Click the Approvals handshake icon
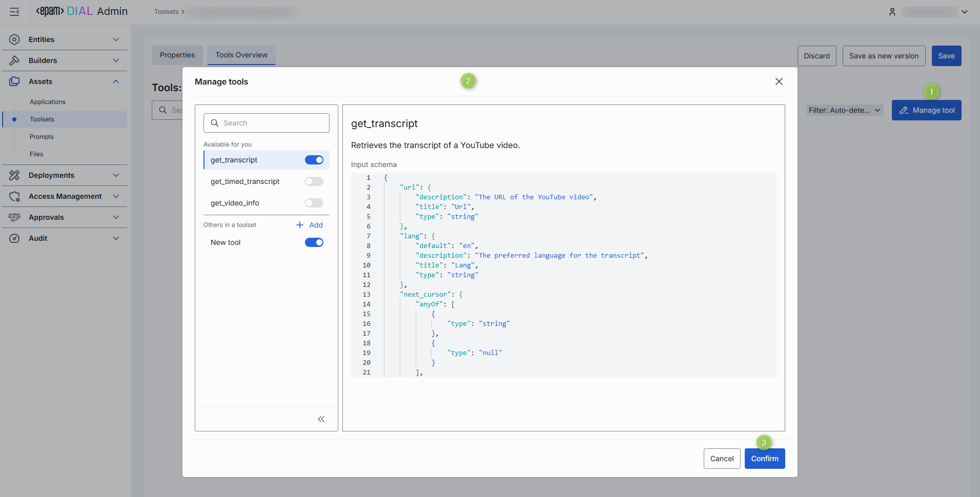Screen dimensions: 980x497 [14, 217]
